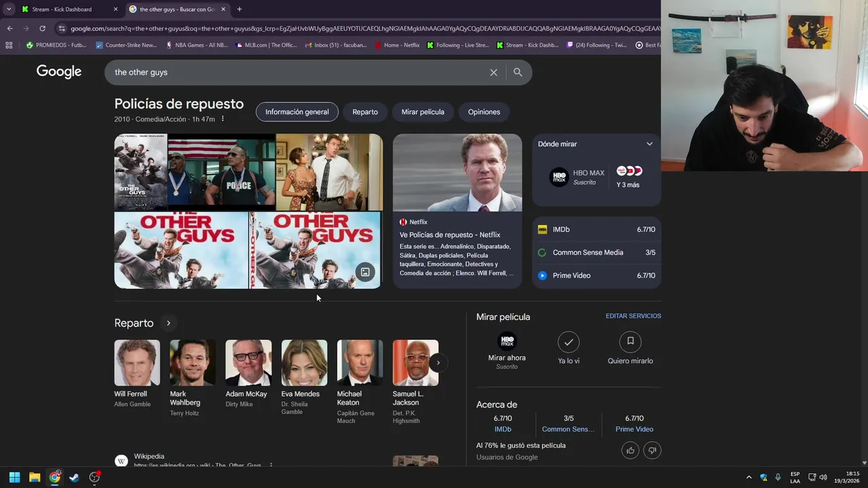This screenshot has width=868, height=488.
Task: Open the Gmail Inbox (51) bookmark
Action: click(336, 45)
